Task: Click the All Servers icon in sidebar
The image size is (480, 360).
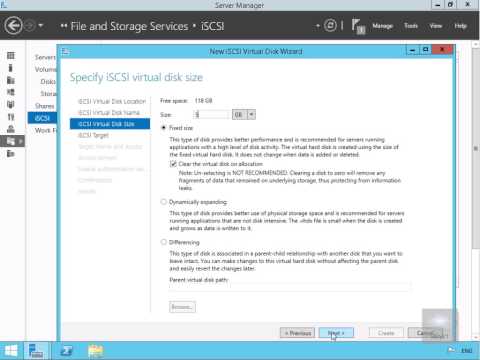Action: [11, 80]
